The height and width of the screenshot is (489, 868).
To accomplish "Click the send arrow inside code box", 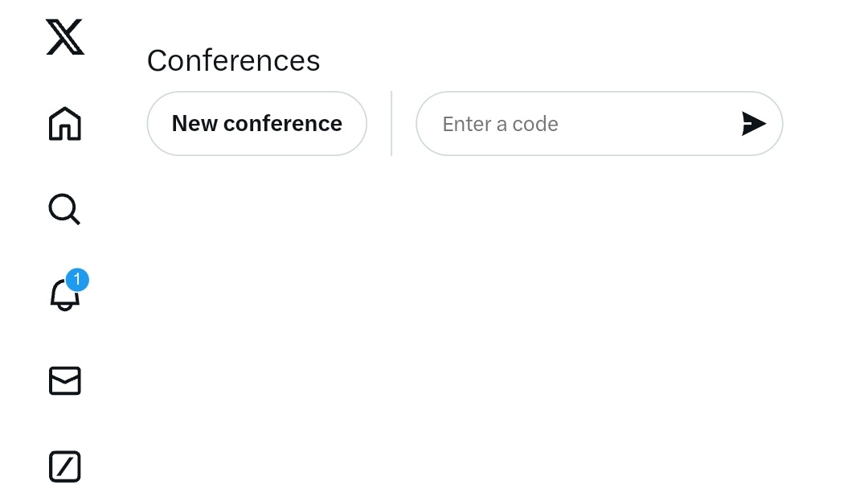I will pos(753,124).
